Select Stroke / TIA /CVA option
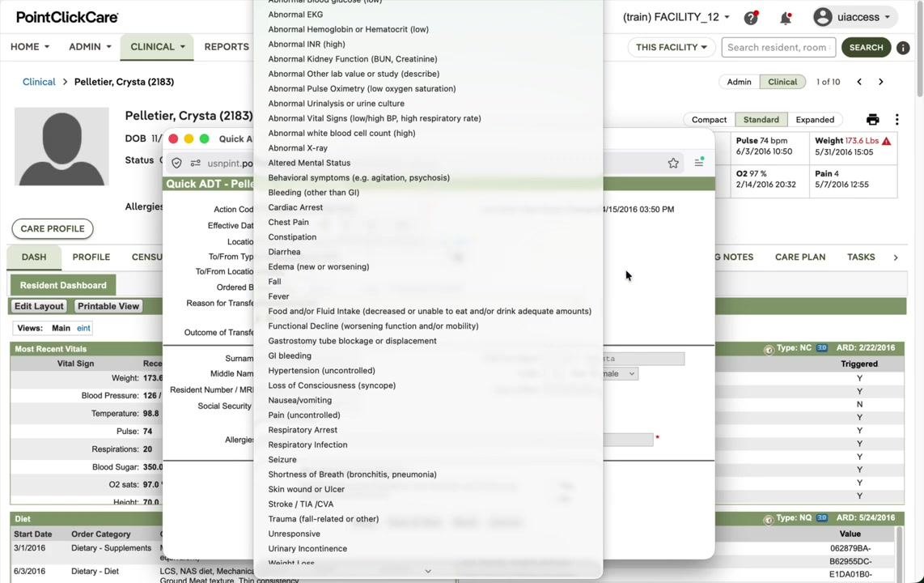The height and width of the screenshot is (583, 924). coord(300,504)
